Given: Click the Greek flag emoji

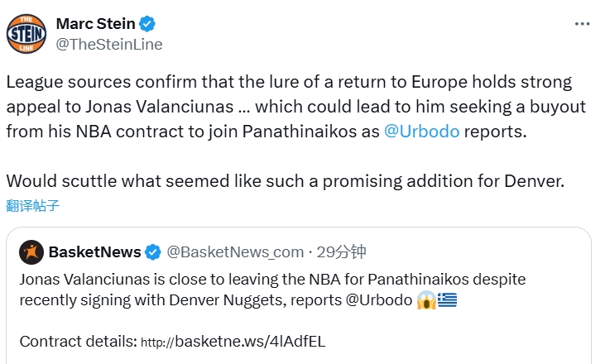Looking at the screenshot, I should (447, 299).
